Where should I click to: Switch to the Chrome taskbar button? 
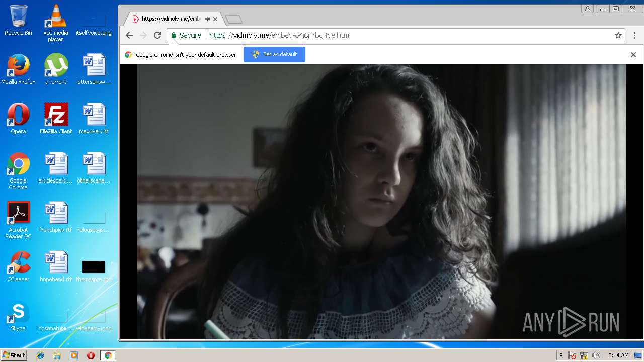[x=108, y=355]
